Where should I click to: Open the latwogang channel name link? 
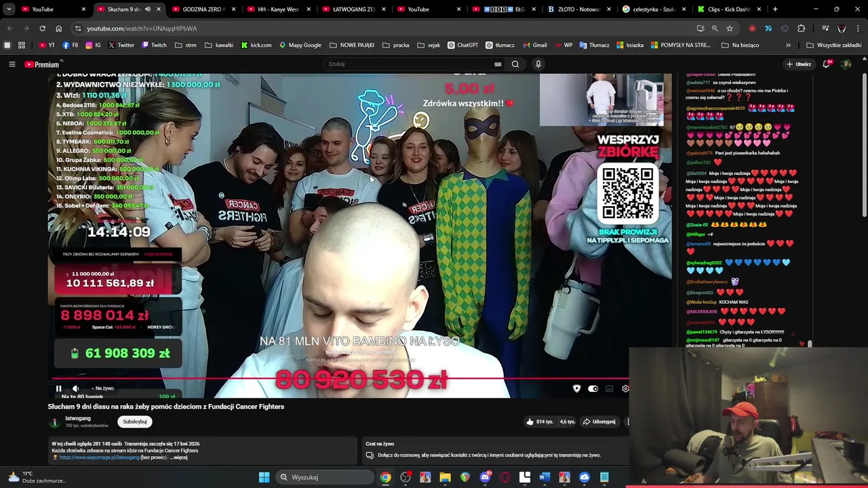click(78, 418)
